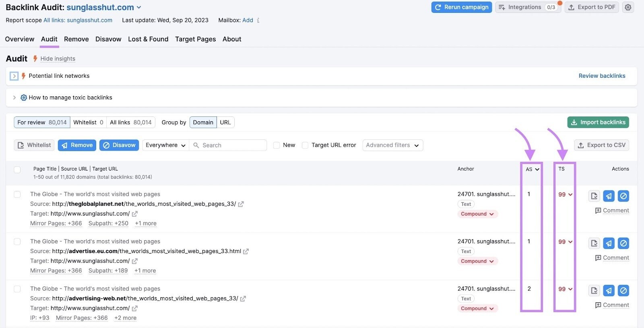This screenshot has height=328, width=644.
Task: Expand toxicity score 99 for theglobalplanet.net
Action: (566, 195)
